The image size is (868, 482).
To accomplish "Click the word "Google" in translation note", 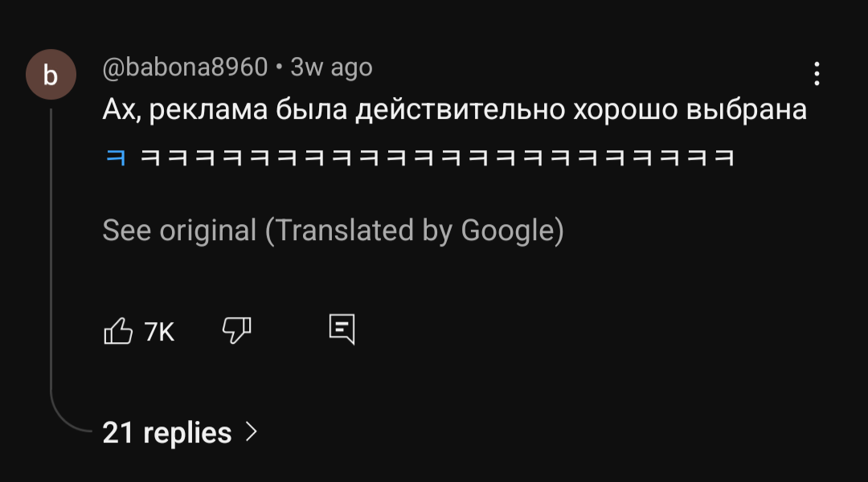I will coord(507,231).
